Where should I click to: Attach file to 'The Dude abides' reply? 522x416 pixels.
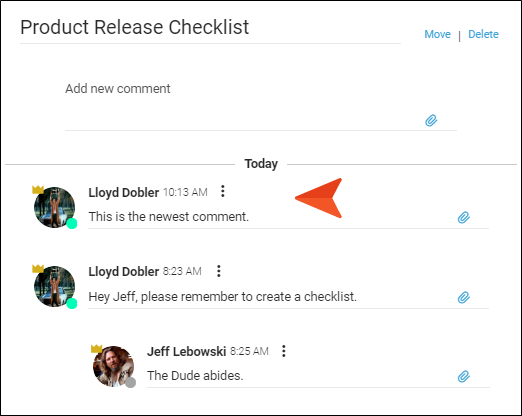[x=463, y=376]
